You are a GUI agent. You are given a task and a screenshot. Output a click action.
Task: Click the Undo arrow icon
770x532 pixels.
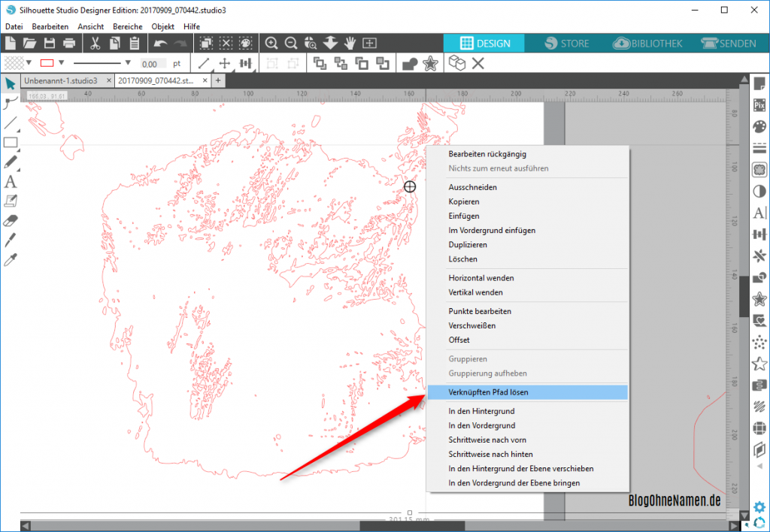click(x=161, y=44)
